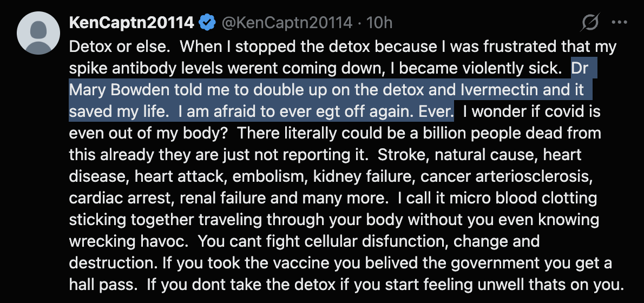Image resolution: width=644 pixels, height=303 pixels.
Task: Open the three-dot More options menu
Action: [x=619, y=23]
